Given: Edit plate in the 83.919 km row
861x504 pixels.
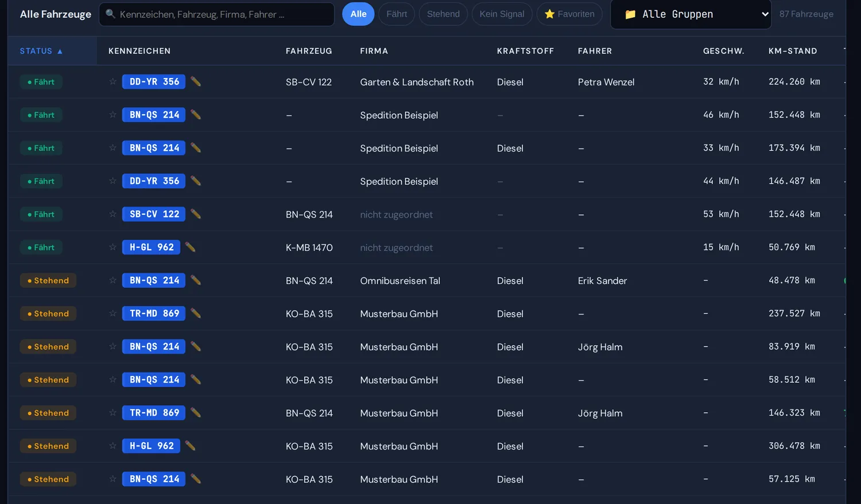Looking at the screenshot, I should pos(196,347).
